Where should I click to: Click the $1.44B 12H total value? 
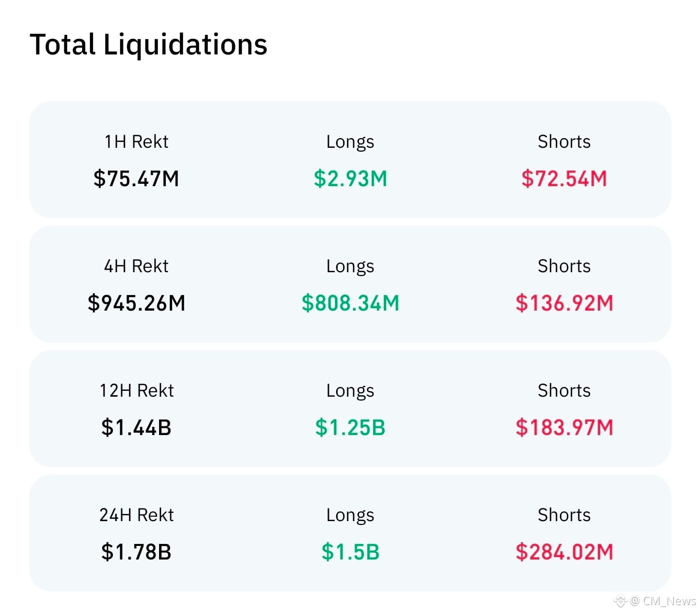(136, 427)
